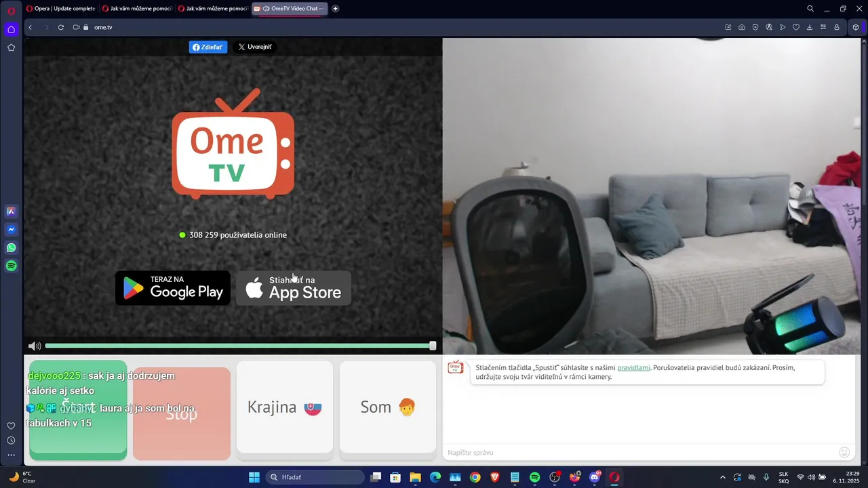Open page translate icon in address bar
Screen dimensions: 868x488
pyautogui.click(x=769, y=27)
